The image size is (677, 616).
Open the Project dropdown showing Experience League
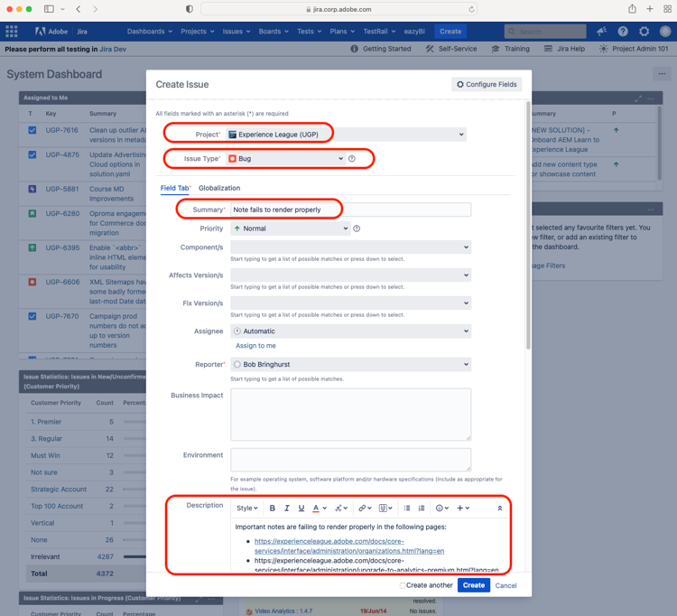(346, 135)
